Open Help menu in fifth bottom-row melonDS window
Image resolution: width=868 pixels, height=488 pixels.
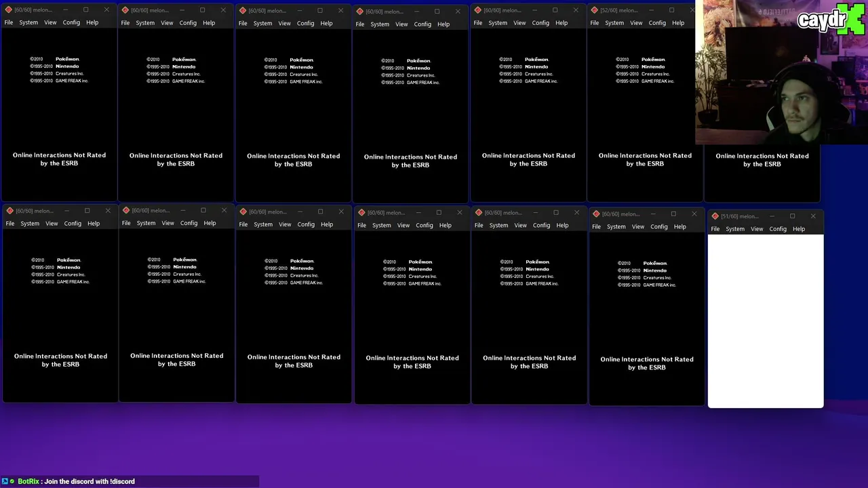(562, 226)
